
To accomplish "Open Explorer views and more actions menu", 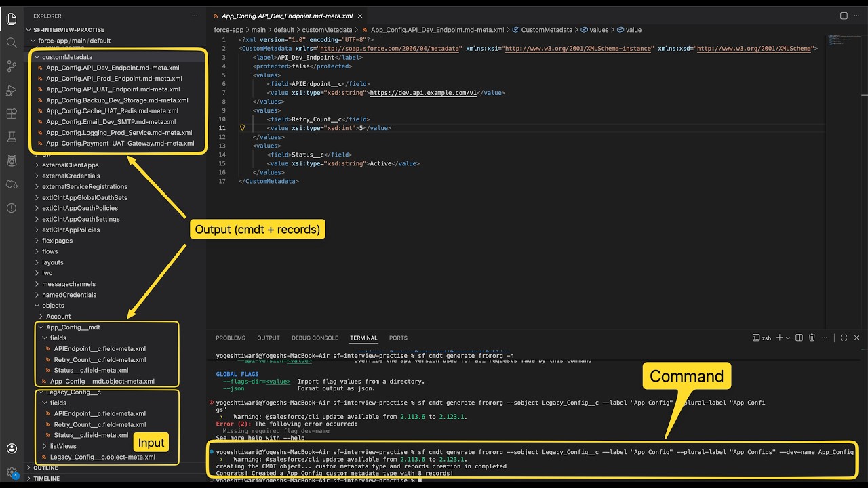I will click(195, 16).
